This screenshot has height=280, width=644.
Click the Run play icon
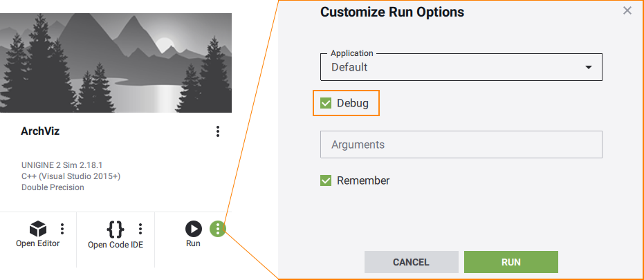click(194, 229)
